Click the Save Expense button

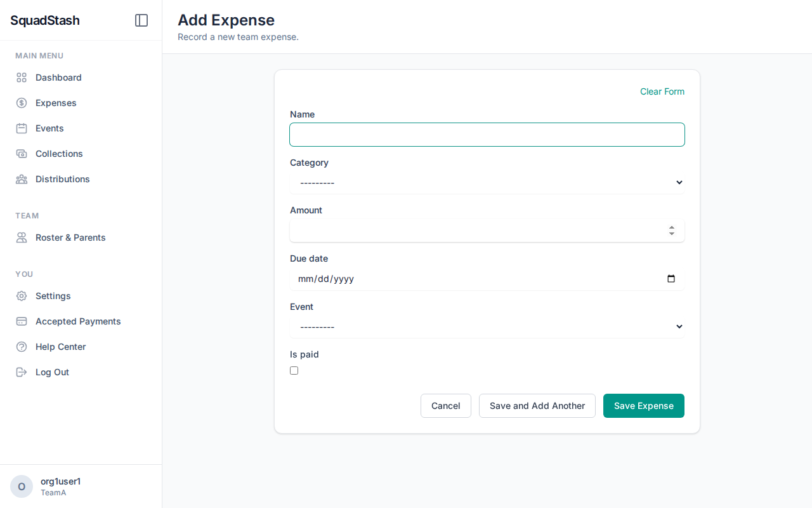[643, 405]
